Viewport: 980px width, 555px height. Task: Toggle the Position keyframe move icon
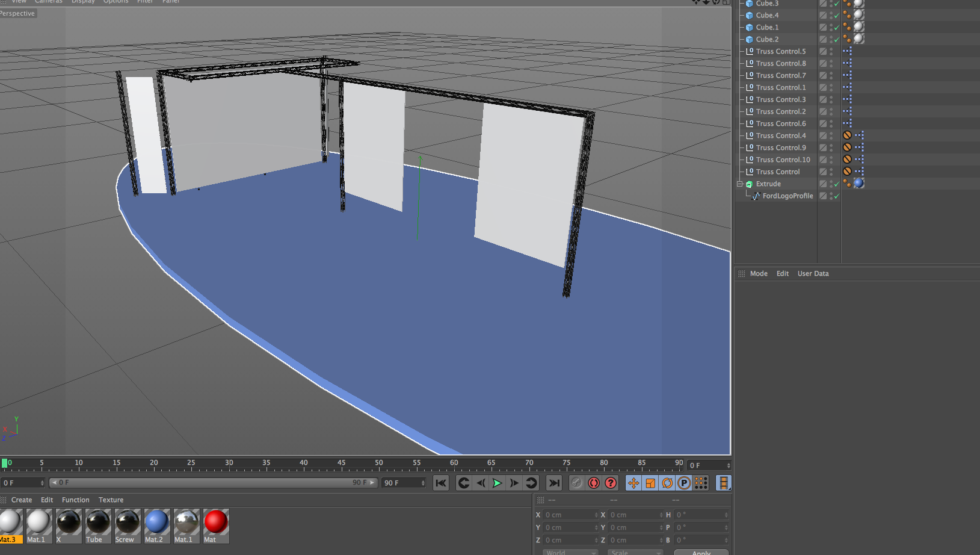coord(633,483)
